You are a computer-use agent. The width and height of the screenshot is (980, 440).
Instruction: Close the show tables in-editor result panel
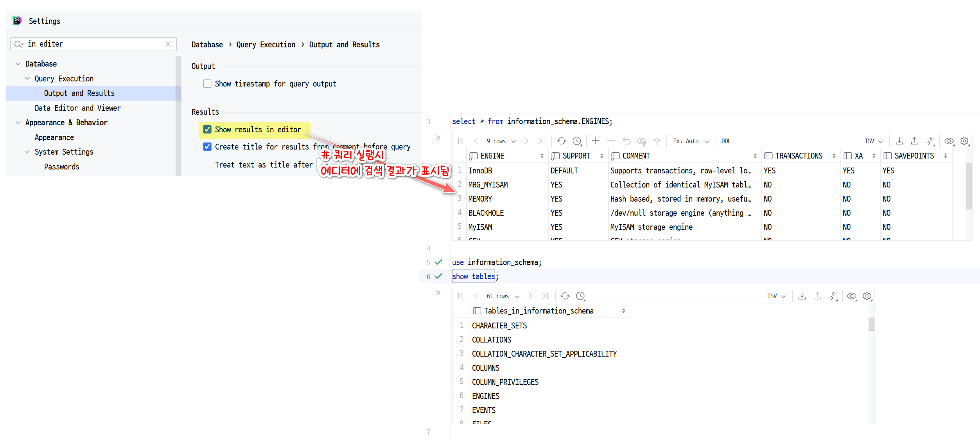[438, 292]
